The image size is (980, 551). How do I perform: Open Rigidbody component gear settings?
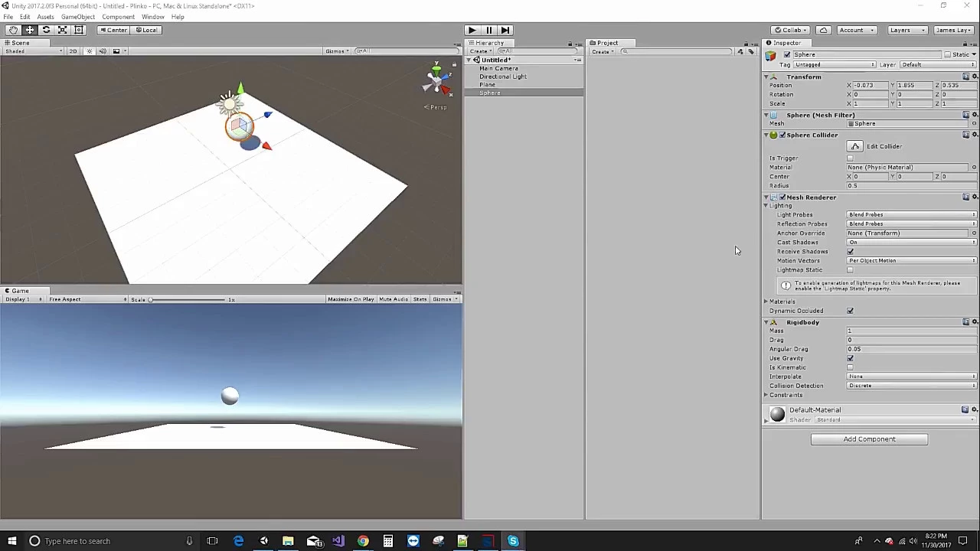pyautogui.click(x=974, y=322)
